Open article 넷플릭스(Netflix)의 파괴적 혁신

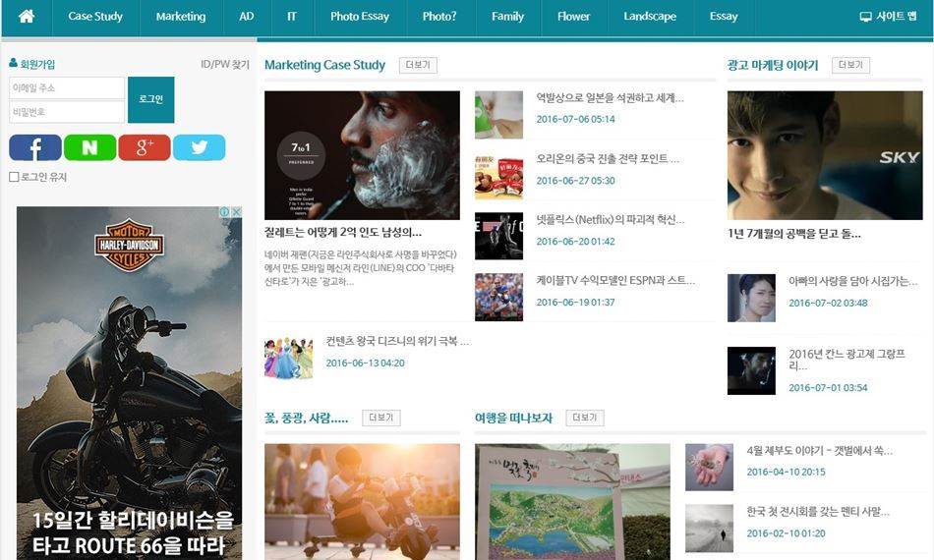tap(611, 220)
